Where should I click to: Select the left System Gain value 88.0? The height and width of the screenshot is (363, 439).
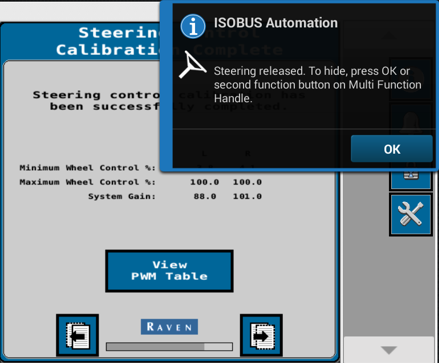[x=205, y=196]
